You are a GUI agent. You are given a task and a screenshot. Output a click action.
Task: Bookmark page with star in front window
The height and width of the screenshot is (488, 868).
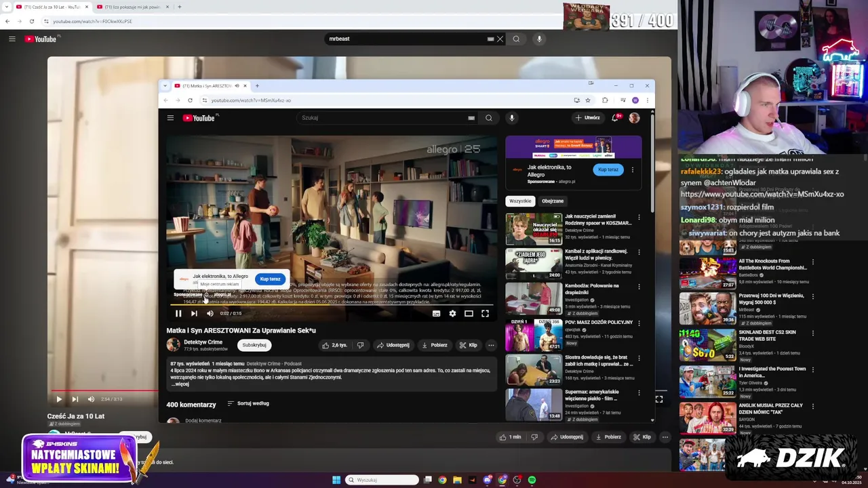pos(588,100)
